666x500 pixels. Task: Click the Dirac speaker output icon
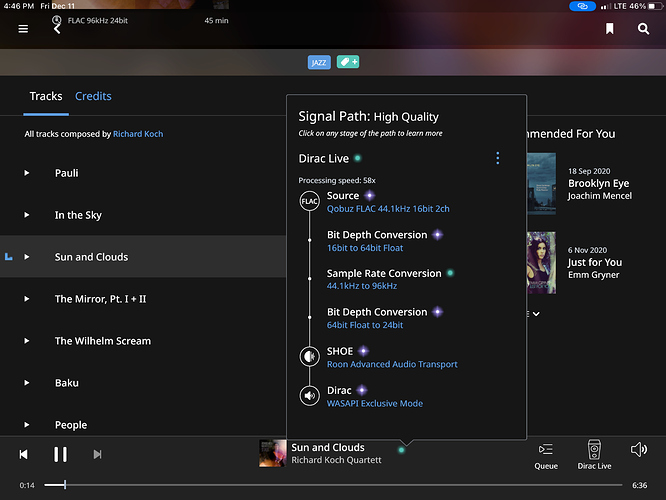click(310, 396)
